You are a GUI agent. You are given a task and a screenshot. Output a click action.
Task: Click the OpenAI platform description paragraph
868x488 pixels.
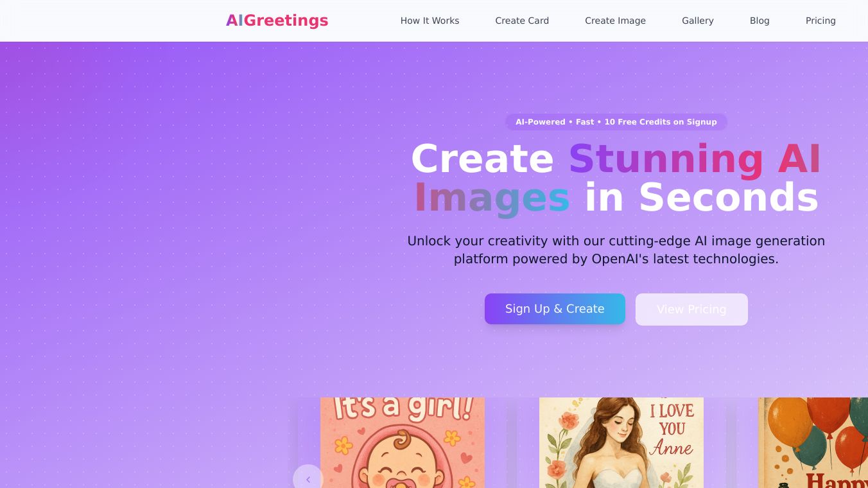pos(616,250)
